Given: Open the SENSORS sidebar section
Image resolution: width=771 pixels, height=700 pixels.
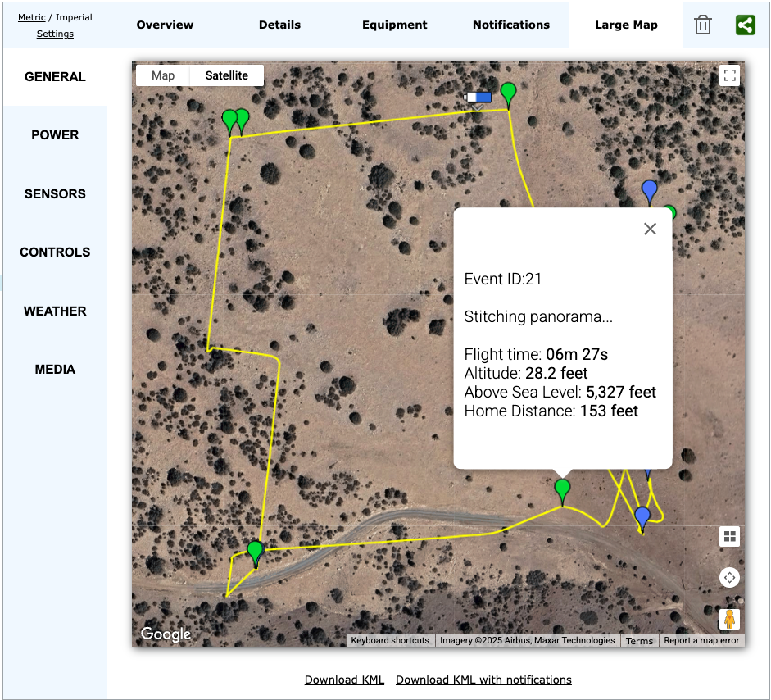Looking at the screenshot, I should (55, 194).
